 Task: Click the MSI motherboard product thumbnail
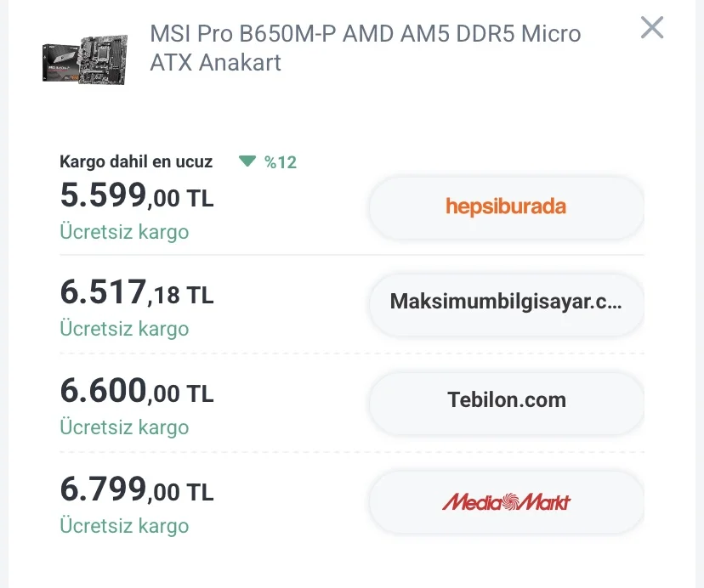(x=85, y=58)
